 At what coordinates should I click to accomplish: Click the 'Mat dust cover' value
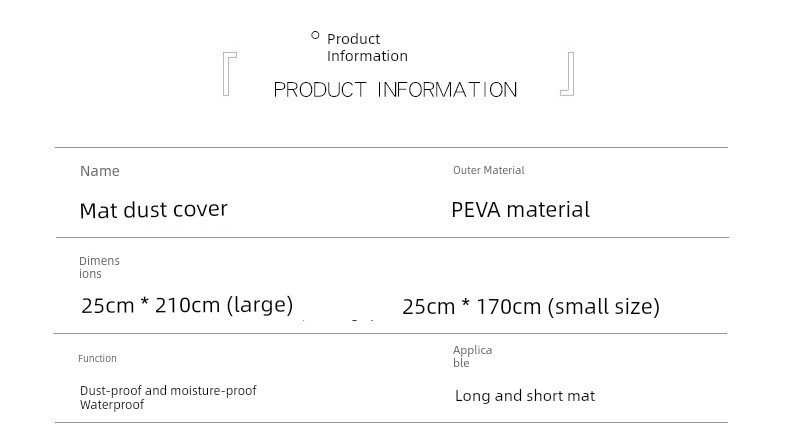coord(154,210)
